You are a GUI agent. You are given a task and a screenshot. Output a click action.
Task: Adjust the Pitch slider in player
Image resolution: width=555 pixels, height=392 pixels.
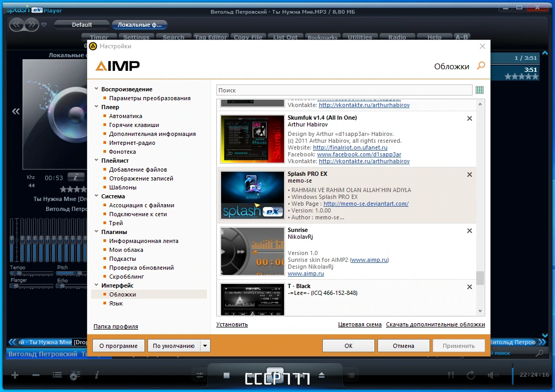[x=72, y=273]
